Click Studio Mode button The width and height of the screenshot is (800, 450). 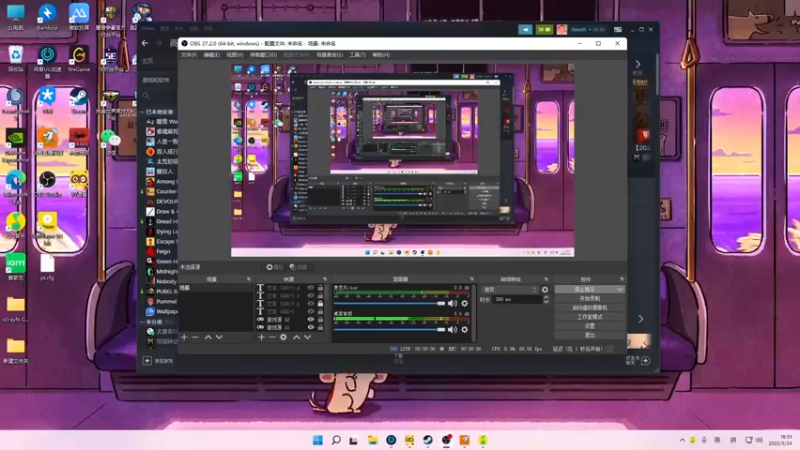tap(590, 317)
